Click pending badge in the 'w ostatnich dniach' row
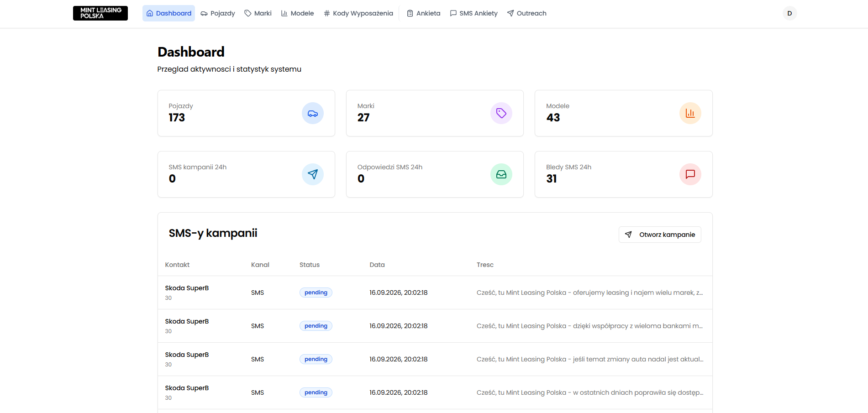 click(x=316, y=392)
